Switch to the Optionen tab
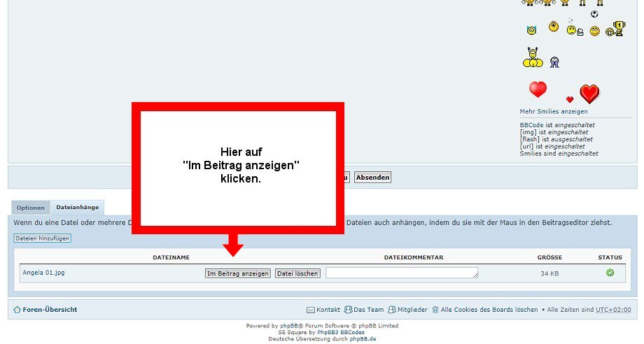Image resolution: width=644 pixels, height=344 pixels. click(x=31, y=208)
